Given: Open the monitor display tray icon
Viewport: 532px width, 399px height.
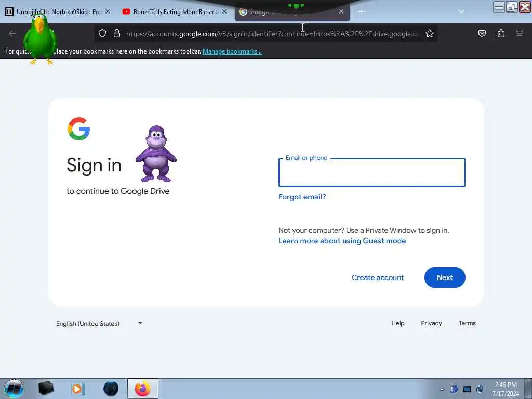Looking at the screenshot, I should [467, 390].
